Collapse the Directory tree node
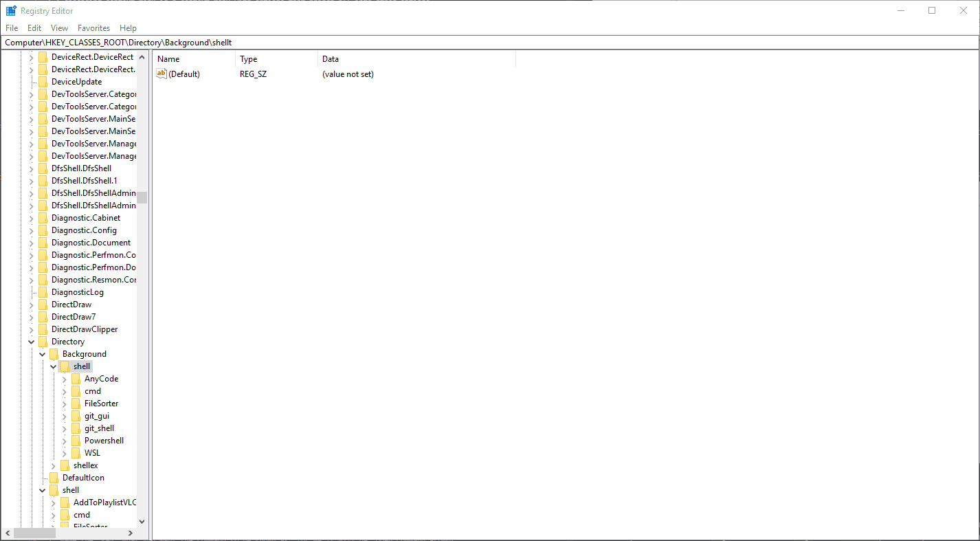 [31, 341]
